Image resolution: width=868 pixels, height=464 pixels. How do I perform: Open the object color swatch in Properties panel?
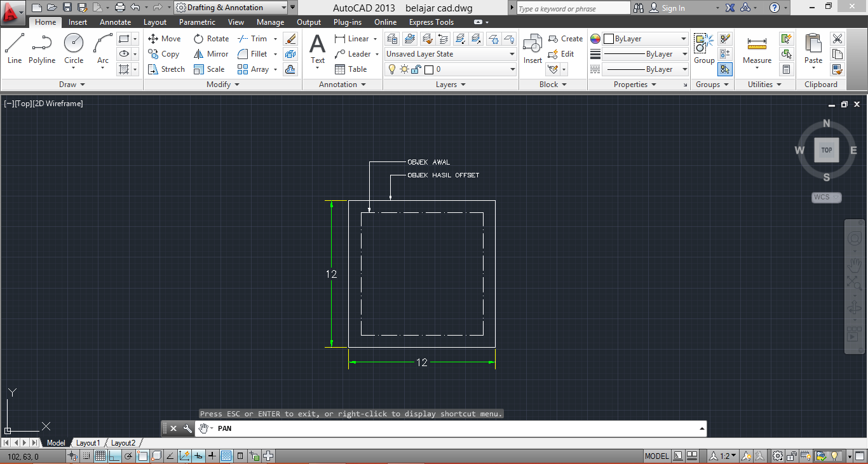(x=595, y=38)
